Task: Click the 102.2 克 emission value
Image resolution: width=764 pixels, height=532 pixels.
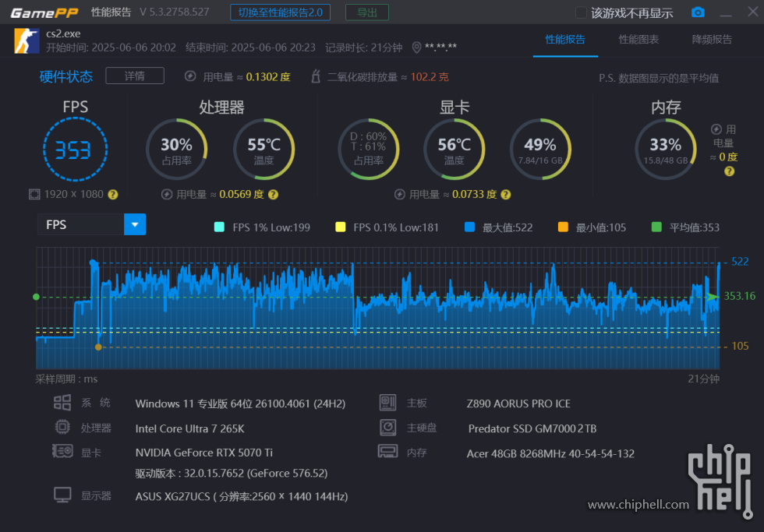Action: point(430,77)
